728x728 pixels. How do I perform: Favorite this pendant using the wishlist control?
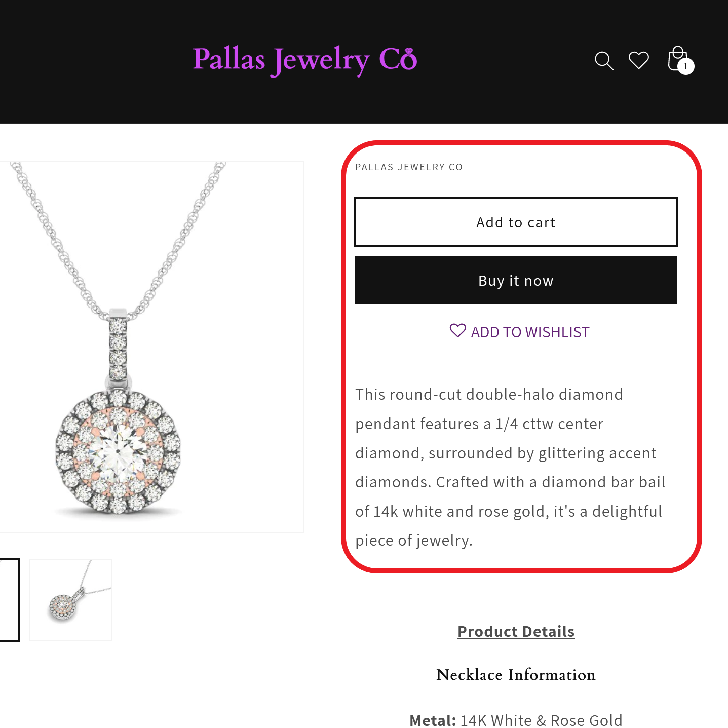518,331
